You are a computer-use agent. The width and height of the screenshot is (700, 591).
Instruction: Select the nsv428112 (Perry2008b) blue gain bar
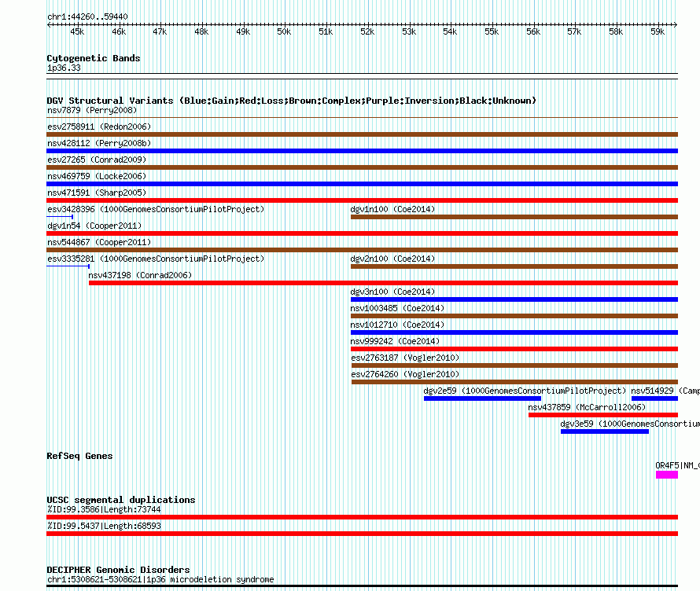pos(362,151)
